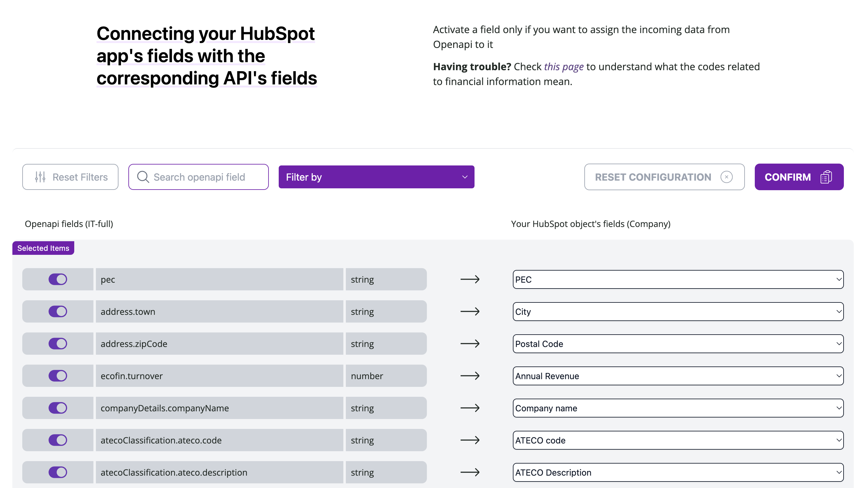868x488 pixels.
Task: Expand the Annual Revenue field dropdown
Action: click(x=678, y=376)
